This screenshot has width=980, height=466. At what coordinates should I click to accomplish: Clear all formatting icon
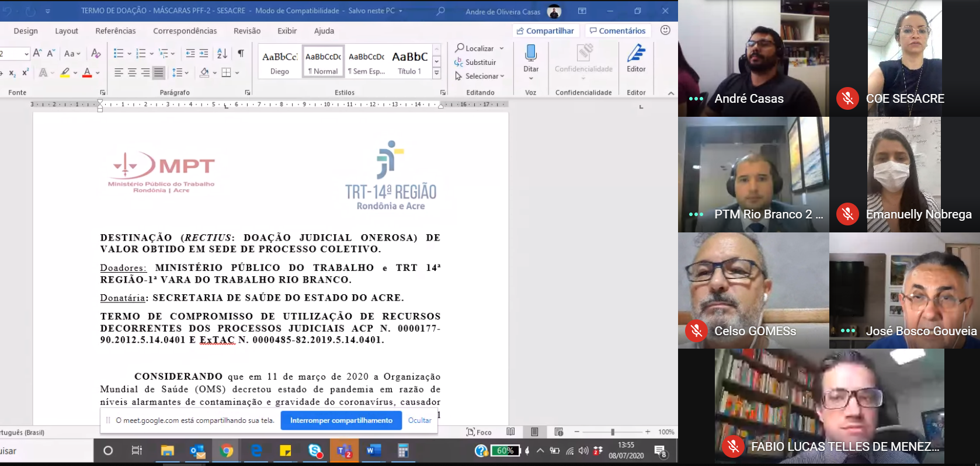point(96,53)
